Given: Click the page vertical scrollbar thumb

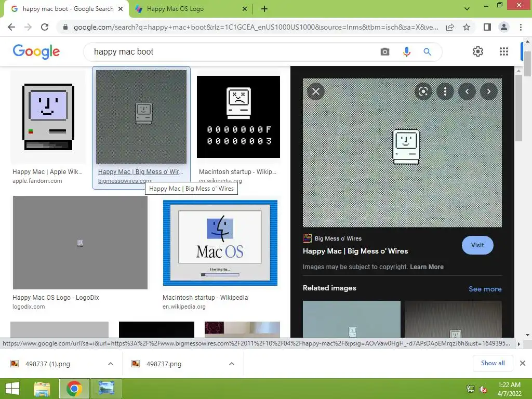Looking at the screenshot, I should point(527,64).
